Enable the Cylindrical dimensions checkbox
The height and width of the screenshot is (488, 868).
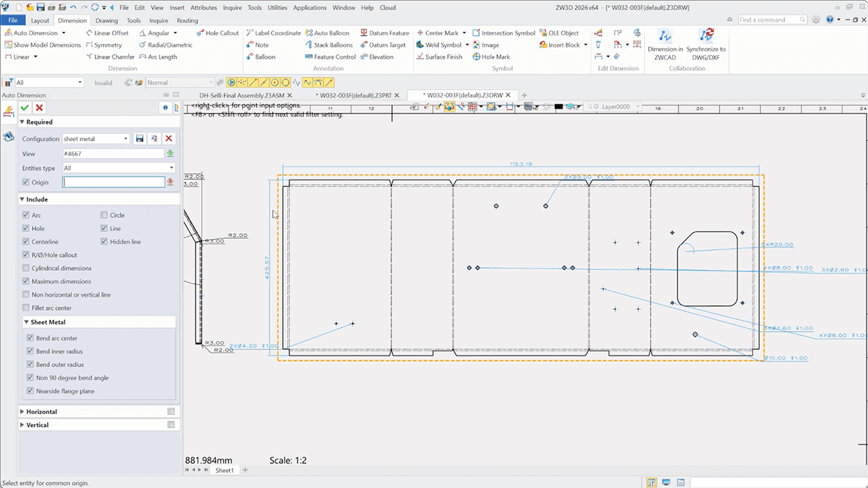27,268
